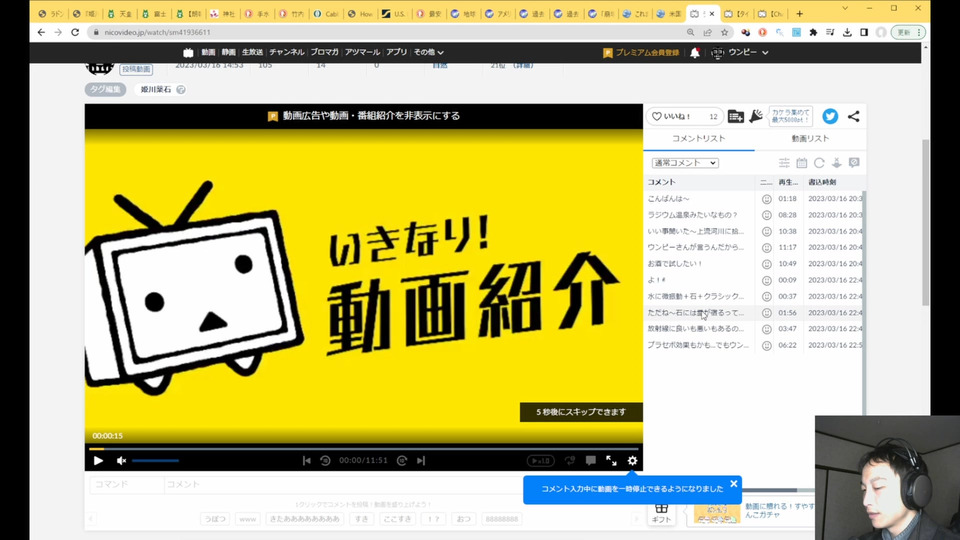Play the video with the play button
Screen dimensions: 960x540
[98, 460]
